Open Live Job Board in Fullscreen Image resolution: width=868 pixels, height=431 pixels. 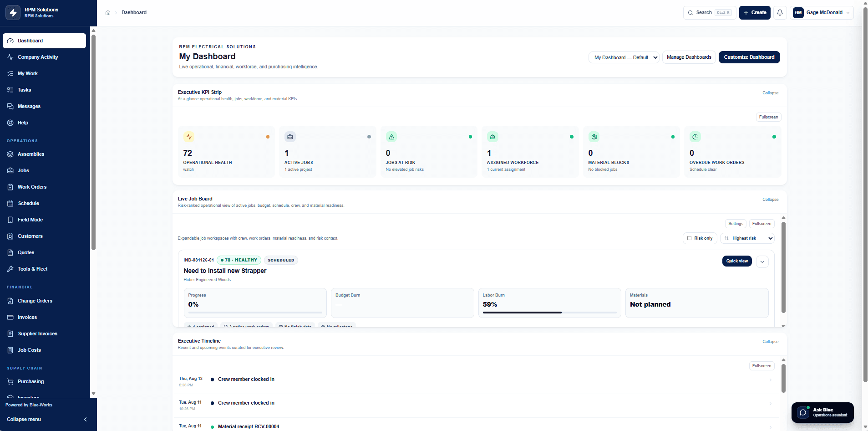761,224
